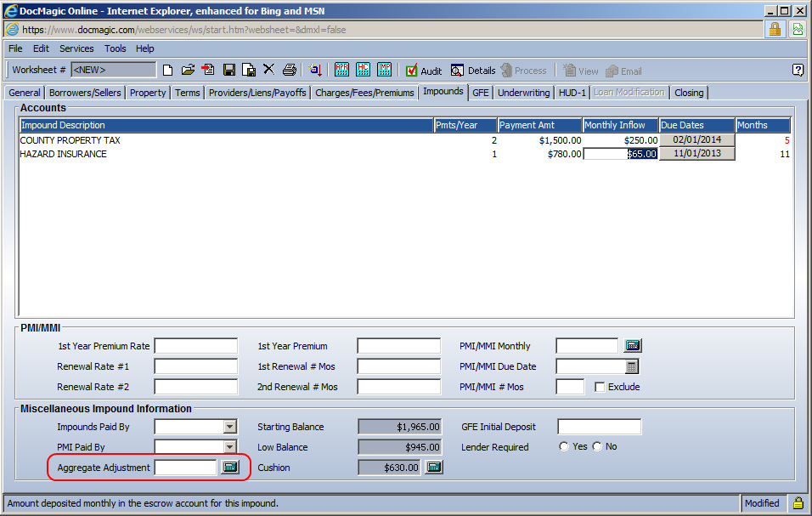Open the PMI/MMI Due Date calendar icon
This screenshot has height=516, width=812.
(631, 366)
